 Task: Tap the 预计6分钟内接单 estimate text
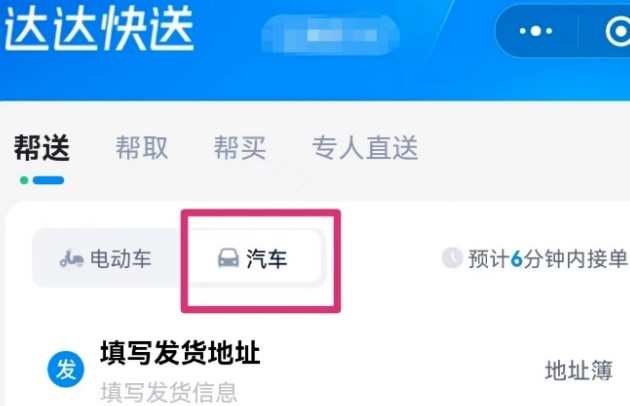tap(548, 258)
